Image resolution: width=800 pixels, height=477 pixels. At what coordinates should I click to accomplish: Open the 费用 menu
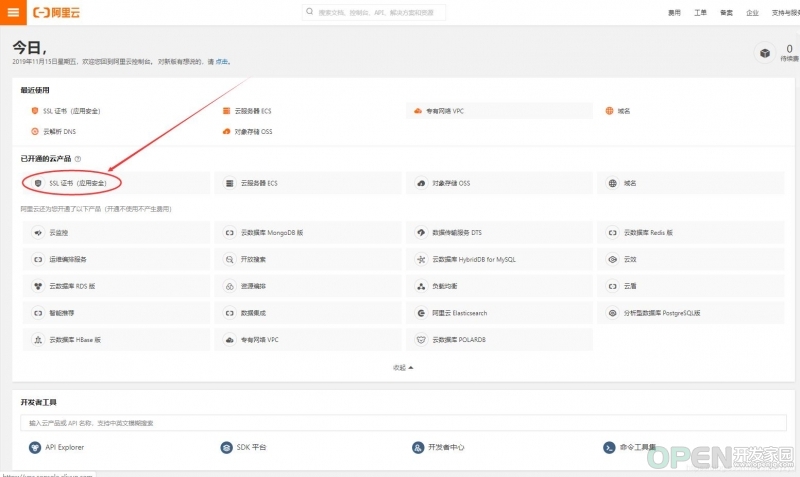pos(674,13)
